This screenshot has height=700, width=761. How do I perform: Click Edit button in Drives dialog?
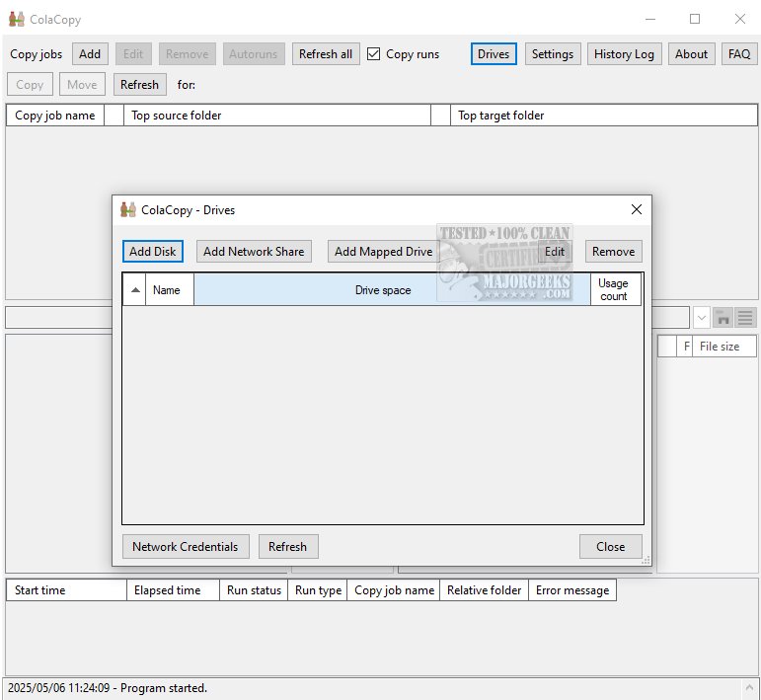[555, 252]
